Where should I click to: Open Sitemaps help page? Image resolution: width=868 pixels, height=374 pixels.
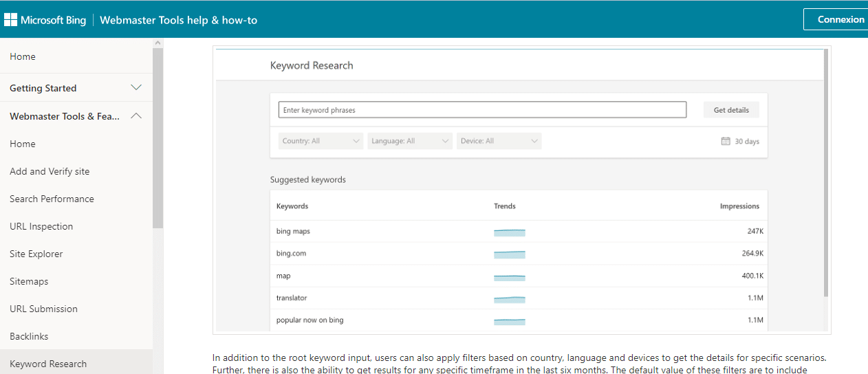pos(29,281)
